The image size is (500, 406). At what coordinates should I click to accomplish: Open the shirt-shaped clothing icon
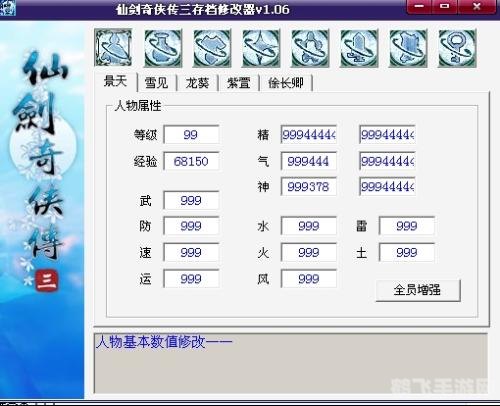[212, 48]
